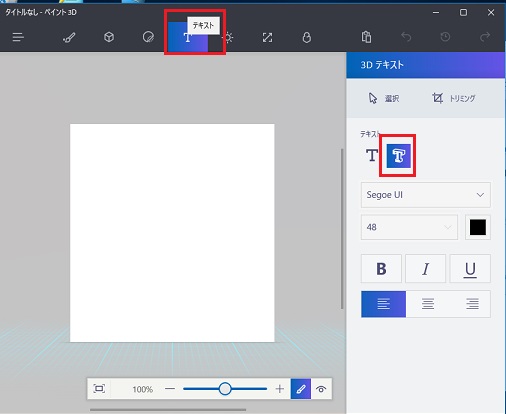The image size is (506, 414).
Task: Click the Paste clipboard icon
Action: click(x=366, y=37)
